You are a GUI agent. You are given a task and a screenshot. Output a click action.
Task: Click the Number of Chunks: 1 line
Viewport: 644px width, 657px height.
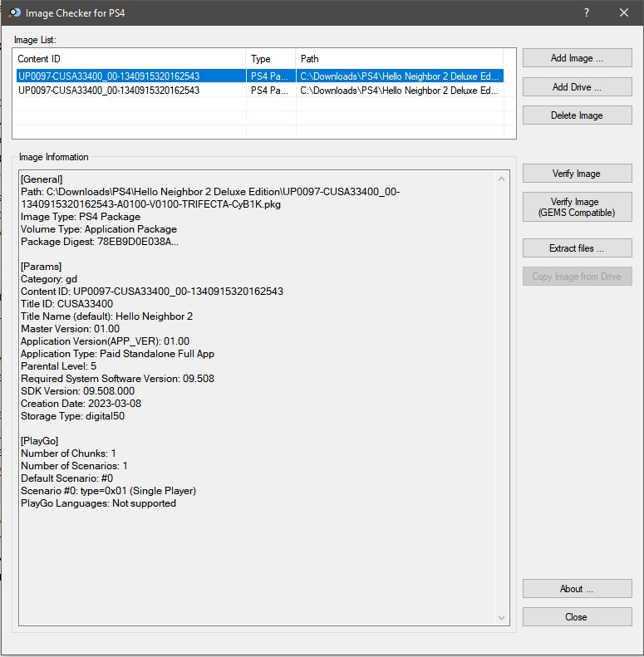pos(68,454)
